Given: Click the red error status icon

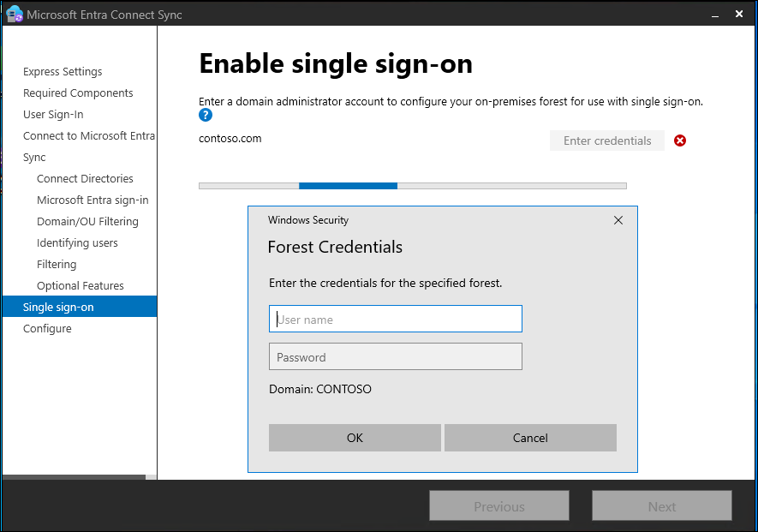Looking at the screenshot, I should [x=680, y=140].
